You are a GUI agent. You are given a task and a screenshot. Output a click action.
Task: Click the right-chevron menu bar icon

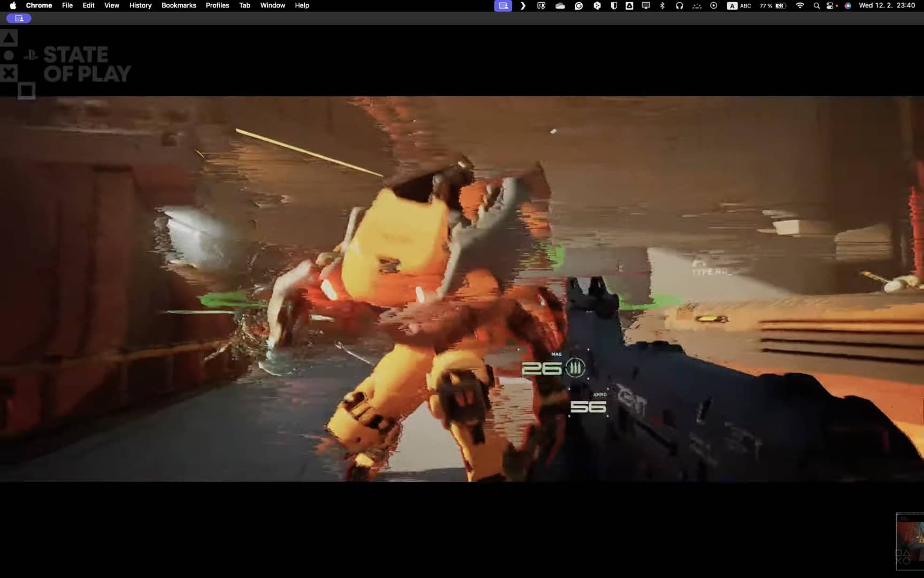pos(523,6)
